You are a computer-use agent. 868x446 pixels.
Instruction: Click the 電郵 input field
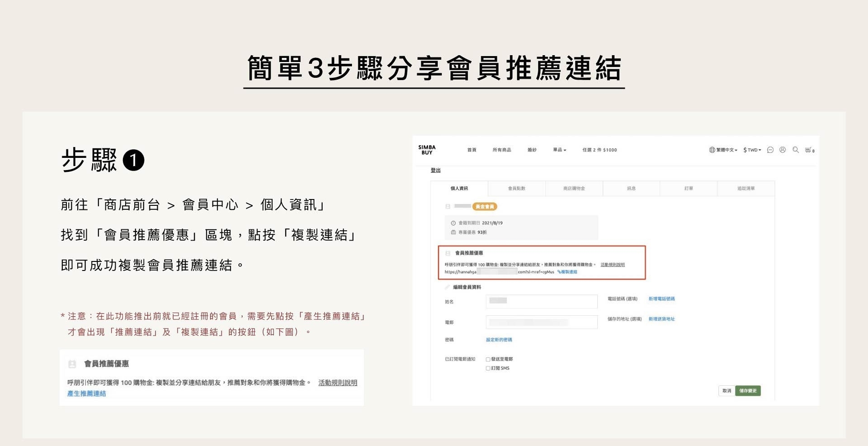pyautogui.click(x=542, y=322)
